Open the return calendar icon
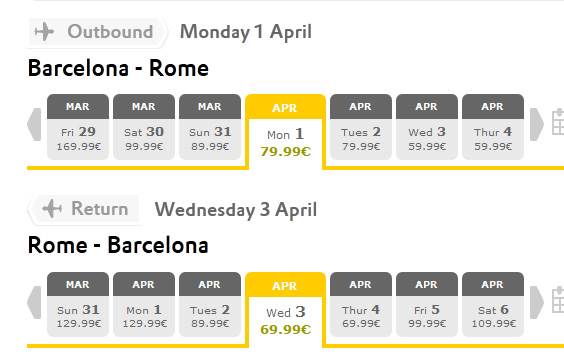This screenshot has height=360, width=564. (558, 300)
